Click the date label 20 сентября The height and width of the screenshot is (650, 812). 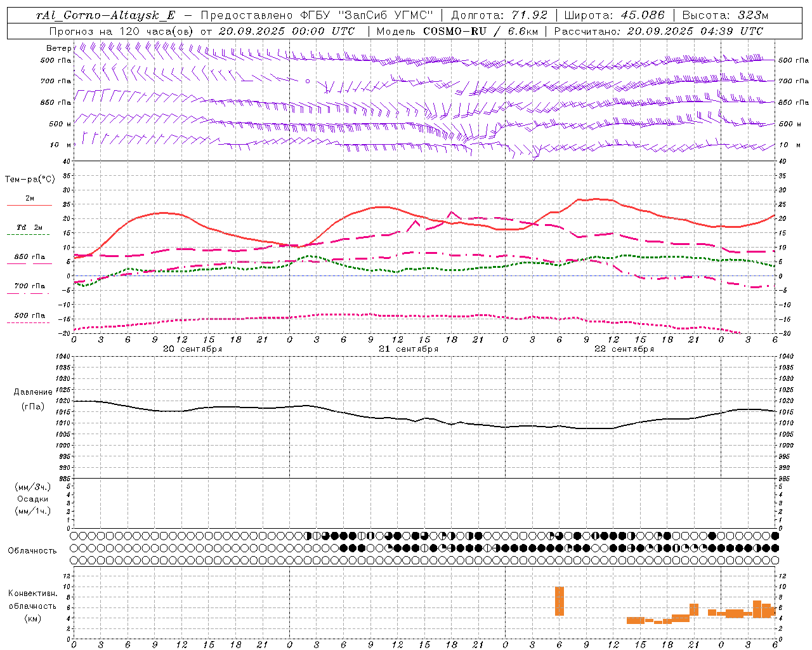[192, 349]
